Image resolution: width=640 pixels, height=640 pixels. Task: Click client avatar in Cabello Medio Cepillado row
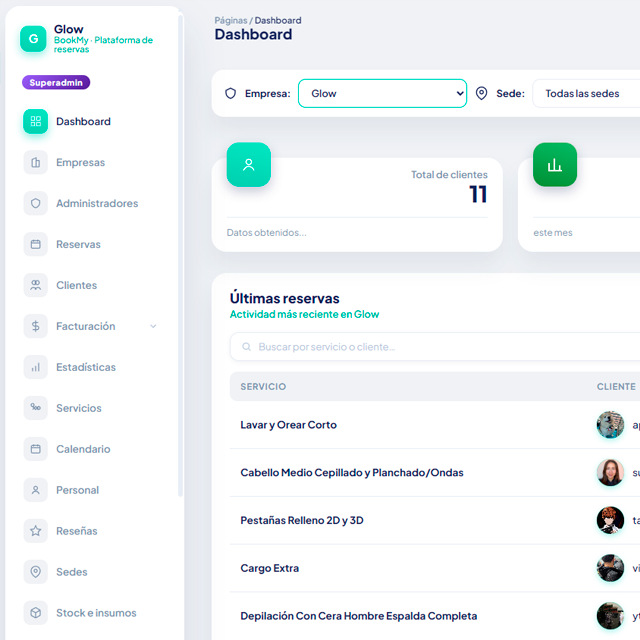pos(610,473)
